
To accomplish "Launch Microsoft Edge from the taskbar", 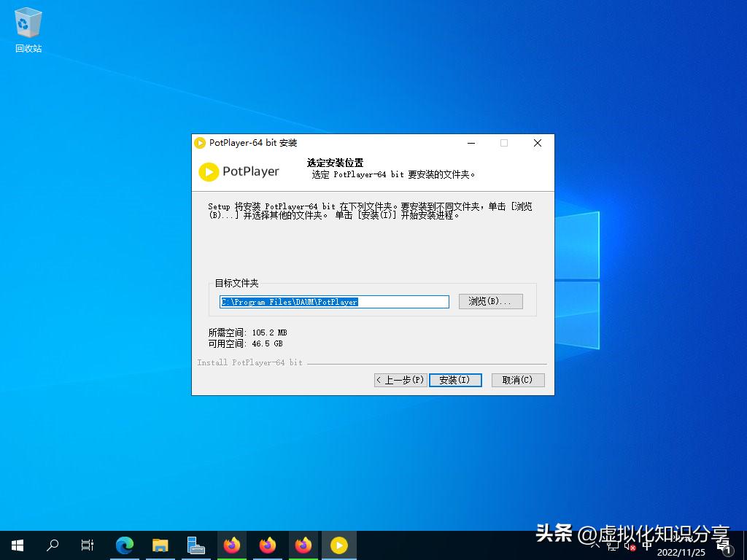I will point(124,545).
